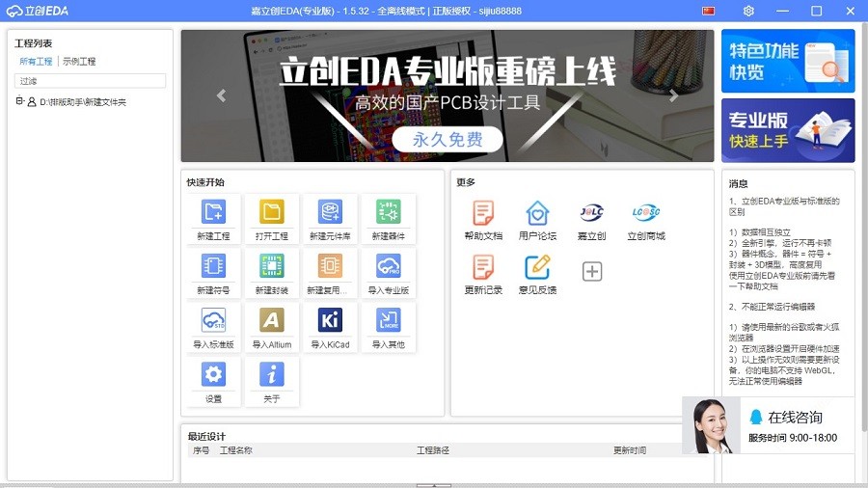Click the 永久免费 banner button

click(x=448, y=140)
